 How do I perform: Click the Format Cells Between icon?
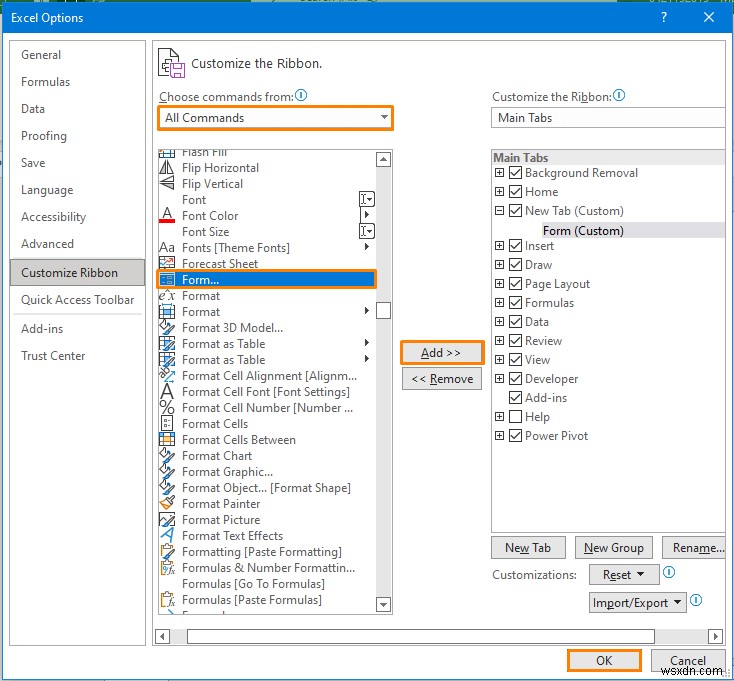(167, 439)
